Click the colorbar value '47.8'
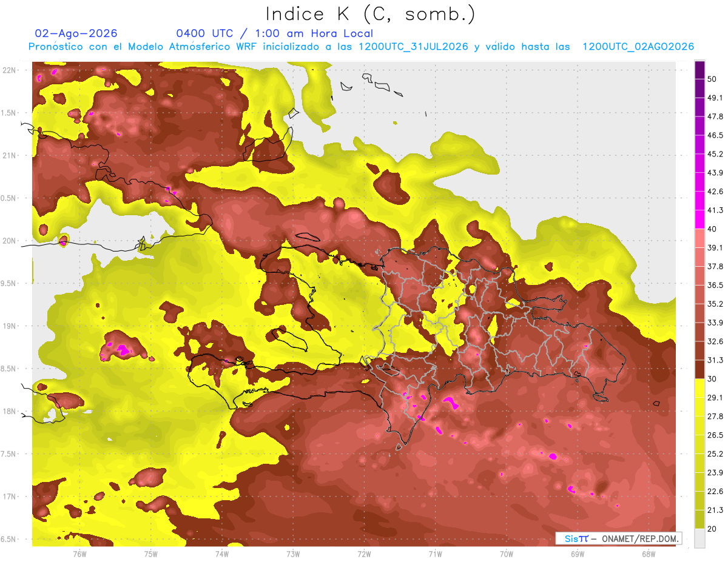Screen dimensions: 728x562 click(715, 116)
